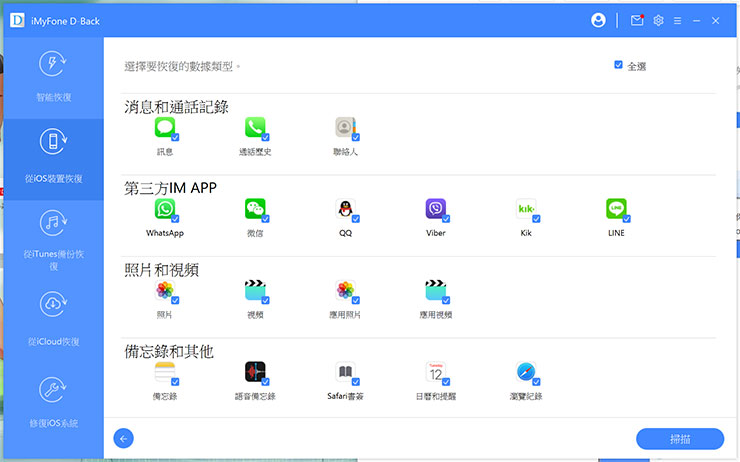The height and width of the screenshot is (462, 740).
Task: Uncheck the Viber checkbox
Action: pyautogui.click(x=446, y=219)
